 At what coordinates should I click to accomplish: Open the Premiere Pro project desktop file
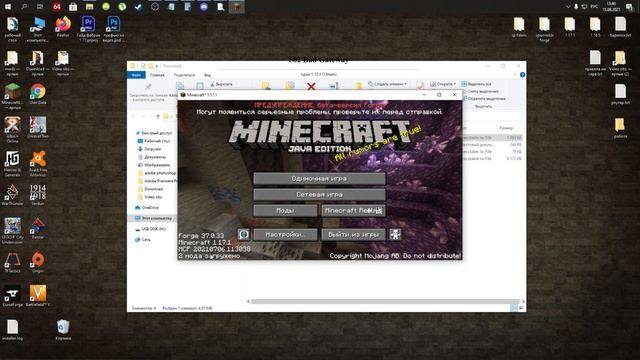pos(88,29)
